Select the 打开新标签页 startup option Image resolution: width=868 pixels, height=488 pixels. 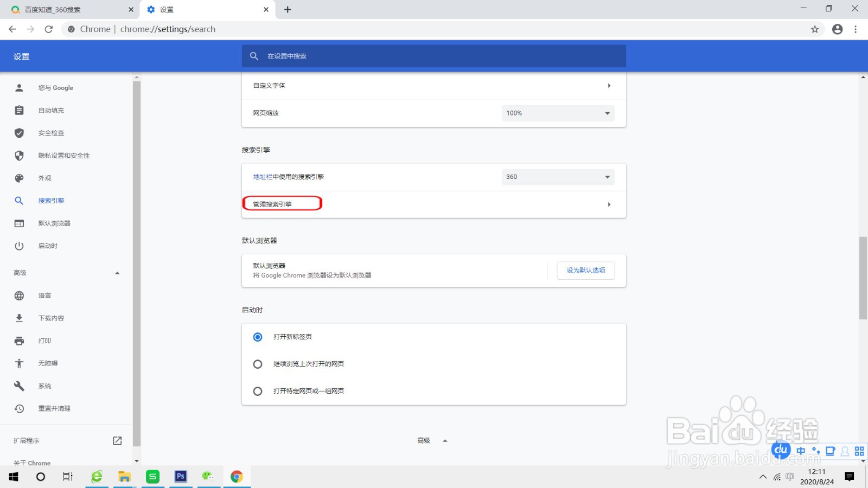pos(258,337)
